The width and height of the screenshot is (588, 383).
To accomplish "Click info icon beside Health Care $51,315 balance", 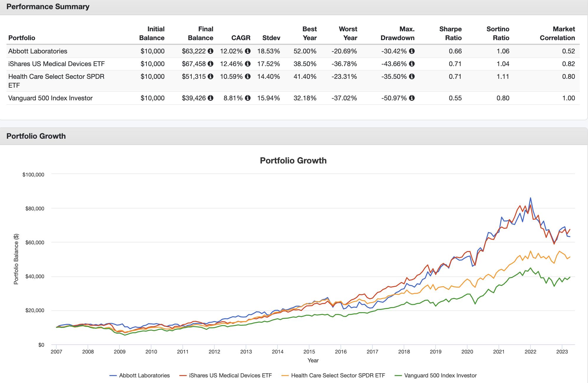I will 210,76.
